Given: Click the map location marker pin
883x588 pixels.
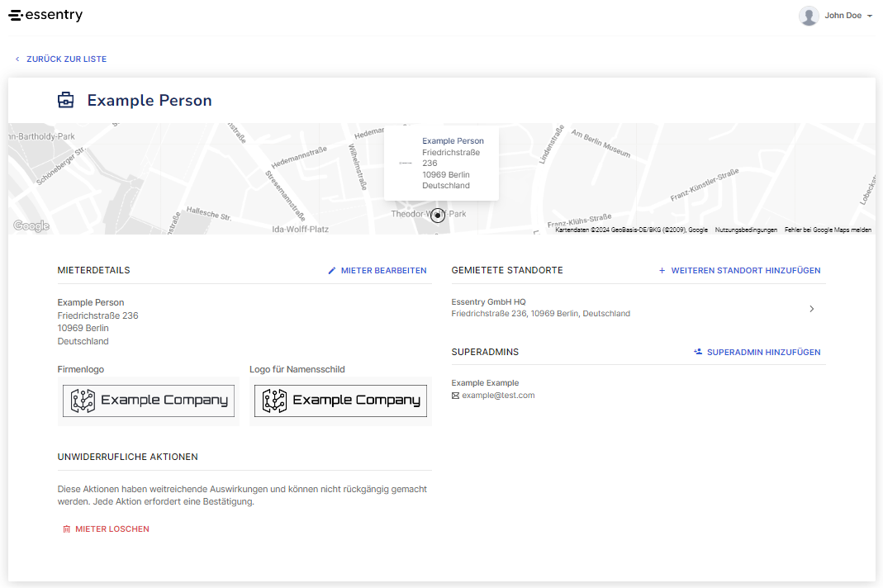Looking at the screenshot, I should click(438, 216).
